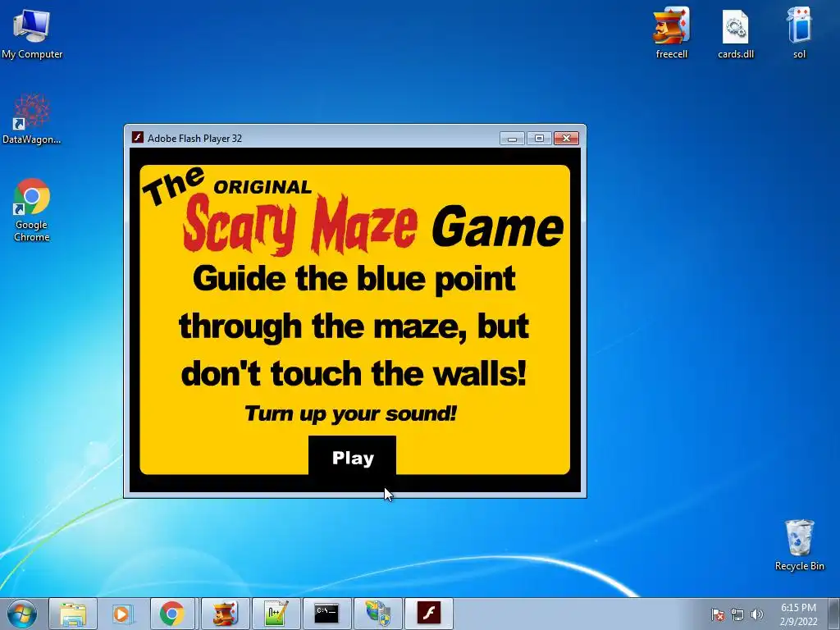Switch to Command Prompt in the taskbar
This screenshot has height=630, width=840.
point(326,614)
